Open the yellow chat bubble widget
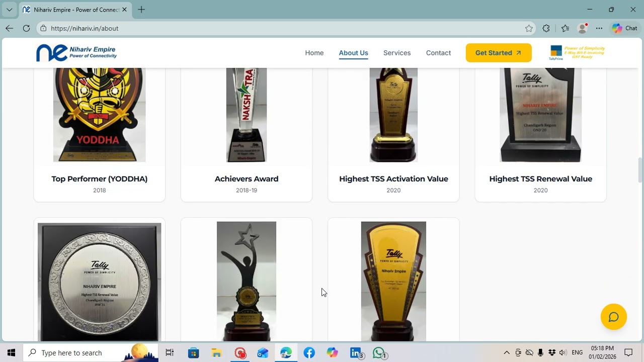This screenshot has width=644, height=362. pos(614,317)
